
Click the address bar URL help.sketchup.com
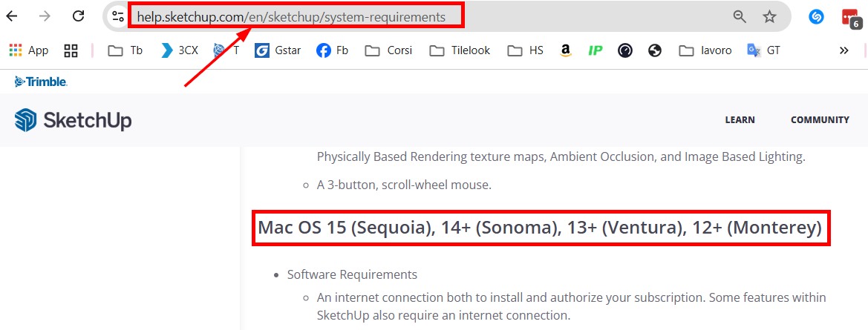[291, 17]
